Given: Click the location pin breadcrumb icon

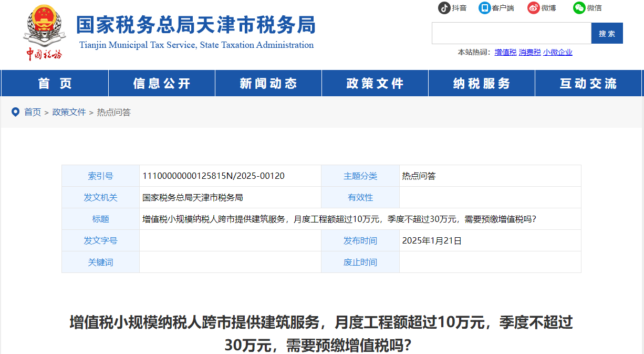Looking at the screenshot, I should tap(15, 112).
